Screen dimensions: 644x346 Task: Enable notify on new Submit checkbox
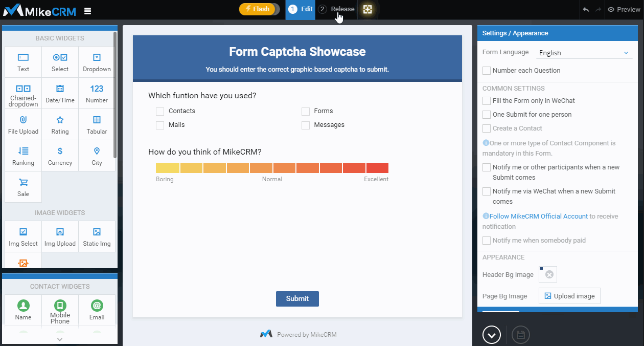pos(487,167)
